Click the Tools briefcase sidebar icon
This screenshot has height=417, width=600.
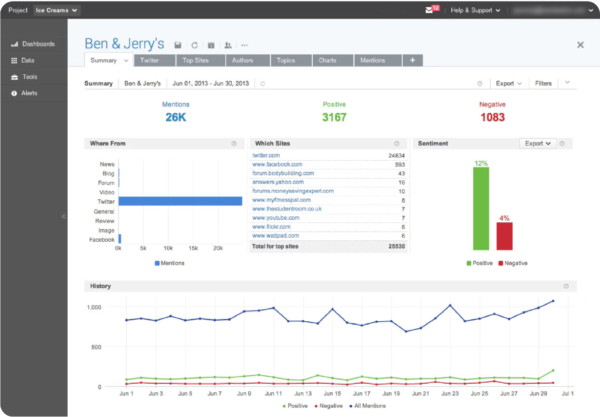click(x=15, y=77)
